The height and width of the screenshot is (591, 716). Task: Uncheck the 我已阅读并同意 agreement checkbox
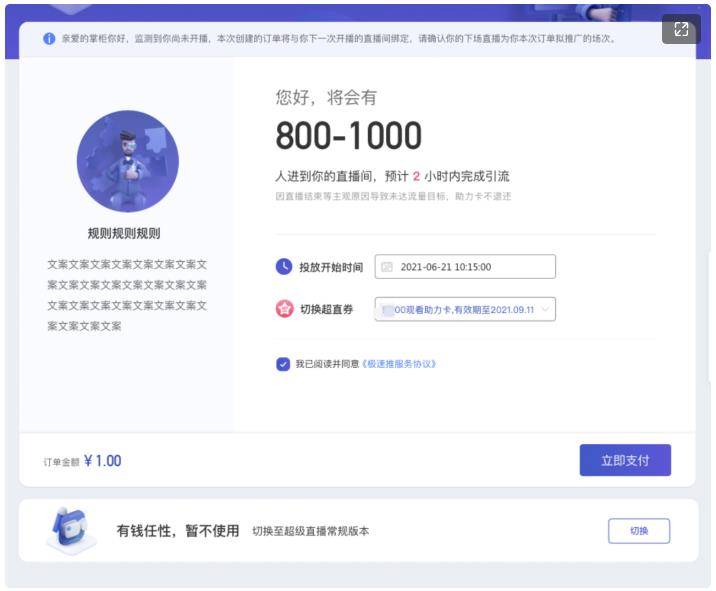coord(283,364)
